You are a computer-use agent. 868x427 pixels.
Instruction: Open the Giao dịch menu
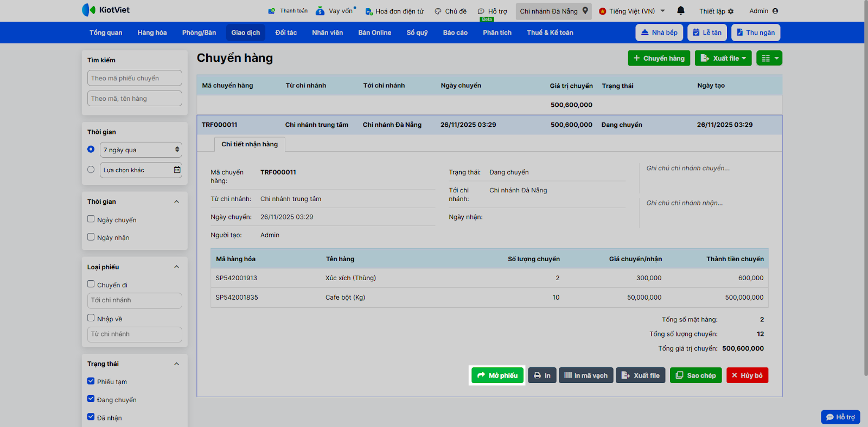(x=246, y=33)
